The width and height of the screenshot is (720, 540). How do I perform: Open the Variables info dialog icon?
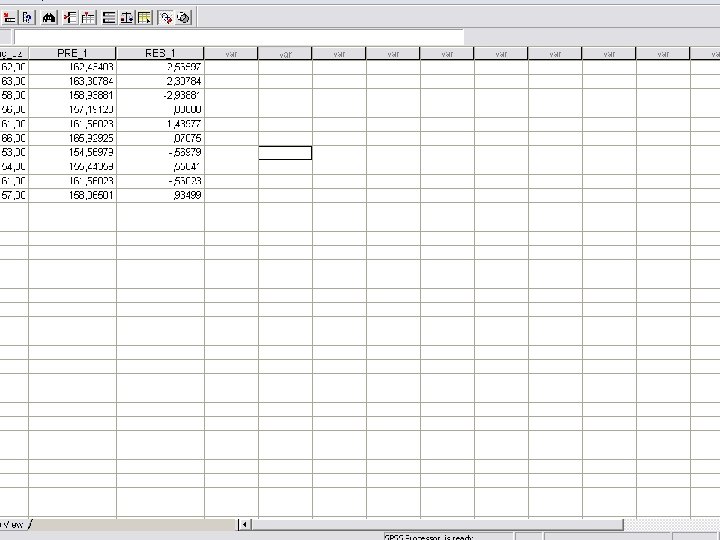coord(28,18)
